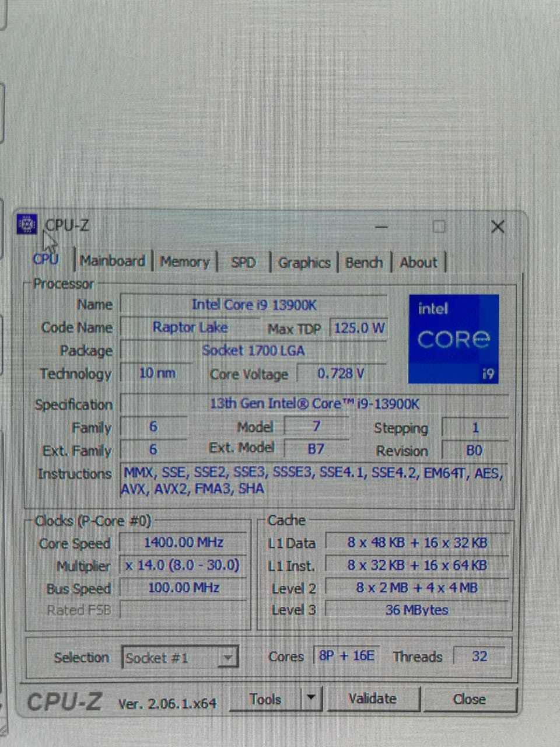The width and height of the screenshot is (560, 747).
Task: Click the Level 2 cache value
Action: point(417,588)
